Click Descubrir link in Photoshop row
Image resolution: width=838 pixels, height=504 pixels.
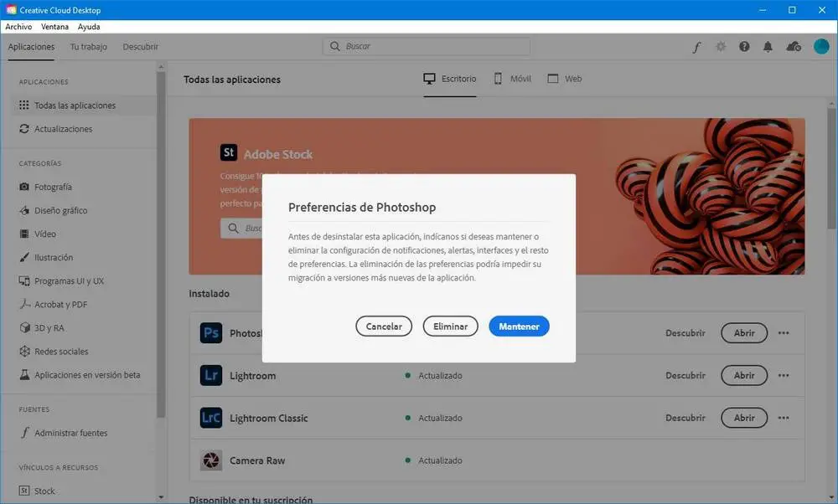point(685,332)
